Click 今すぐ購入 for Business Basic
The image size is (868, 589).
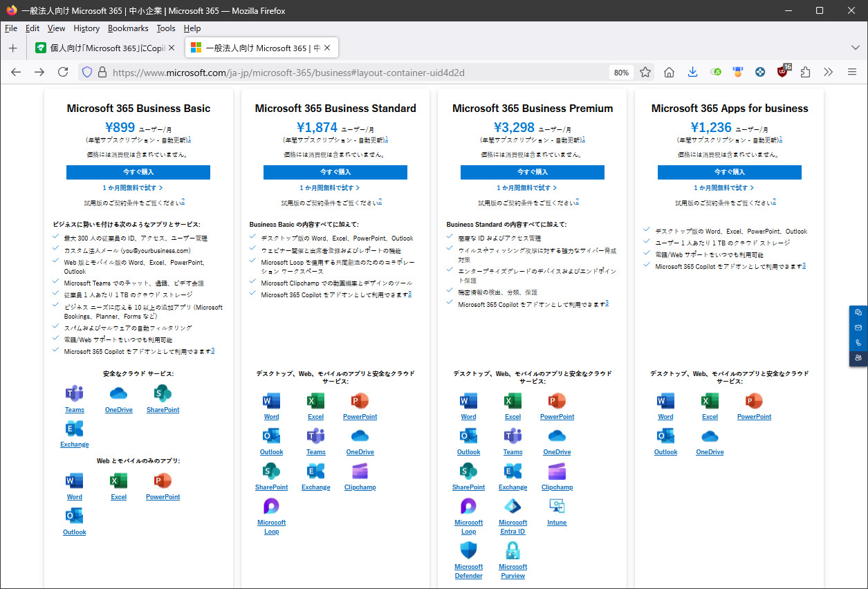(138, 172)
